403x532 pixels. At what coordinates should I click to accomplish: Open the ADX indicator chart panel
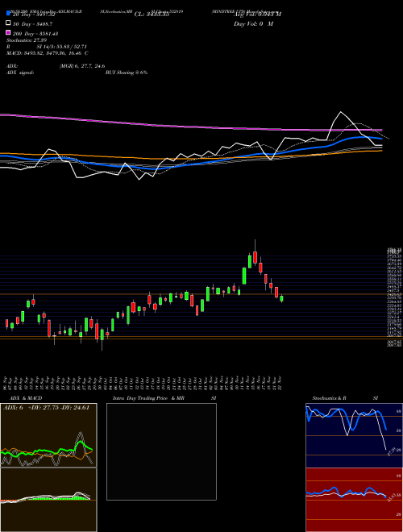48,435
